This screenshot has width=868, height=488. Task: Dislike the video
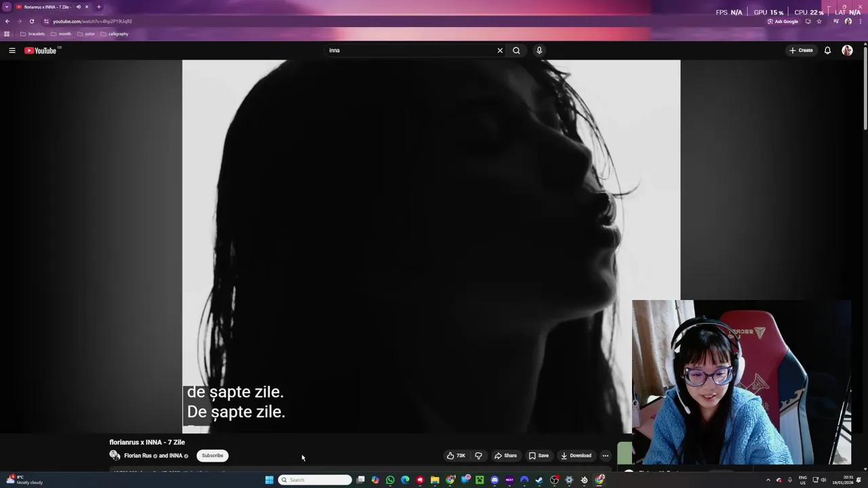pos(478,455)
